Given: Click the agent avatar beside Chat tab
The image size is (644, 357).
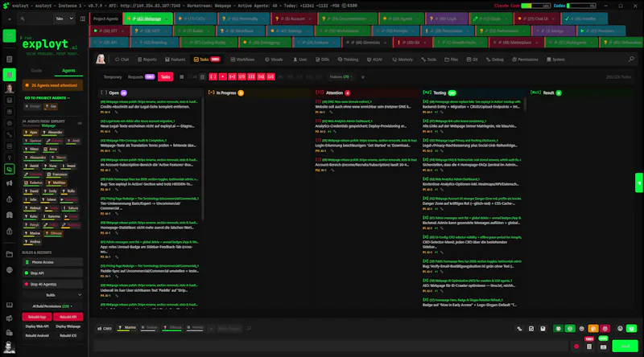Looking at the screenshot, I should (x=101, y=59).
